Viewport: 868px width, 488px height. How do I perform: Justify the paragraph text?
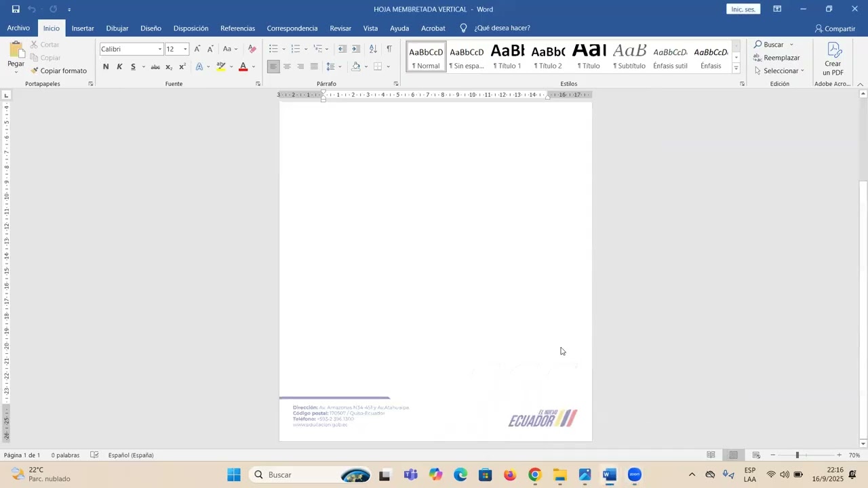314,66
